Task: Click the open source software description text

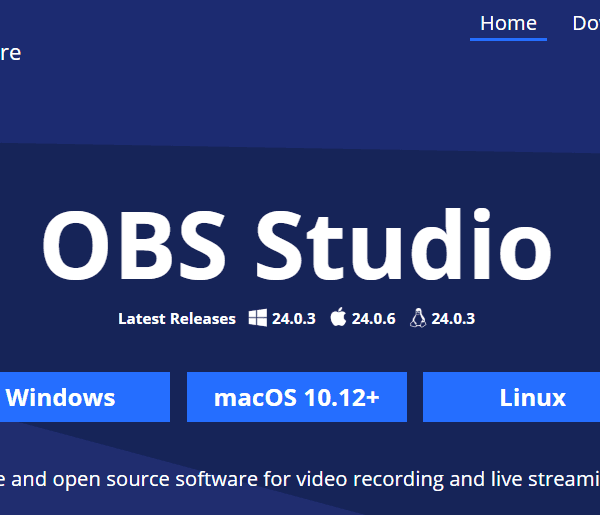Action: [x=300, y=479]
